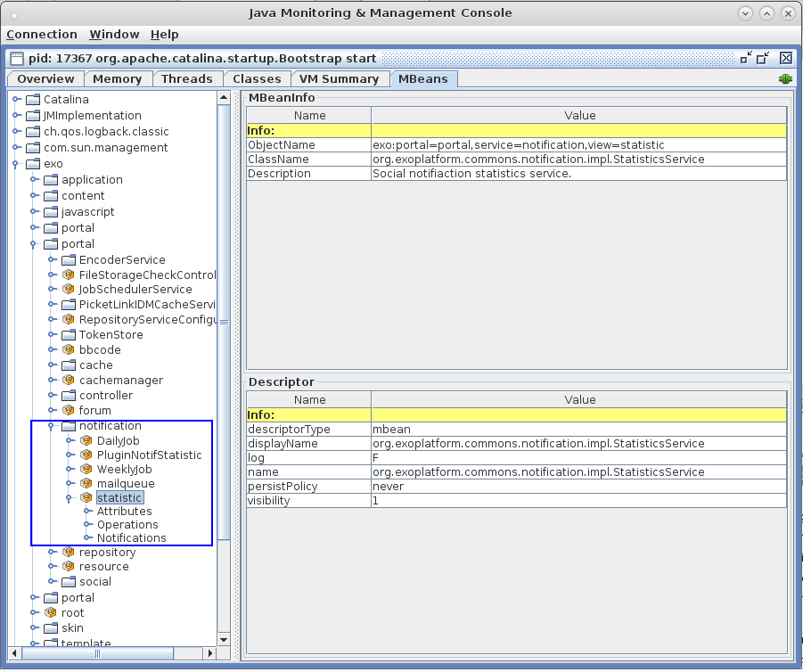Click the tree vertical scrollbar thumb

[x=224, y=322]
